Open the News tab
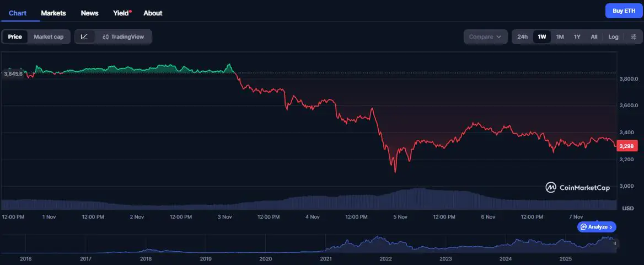The width and height of the screenshot is (644, 265). pos(89,13)
